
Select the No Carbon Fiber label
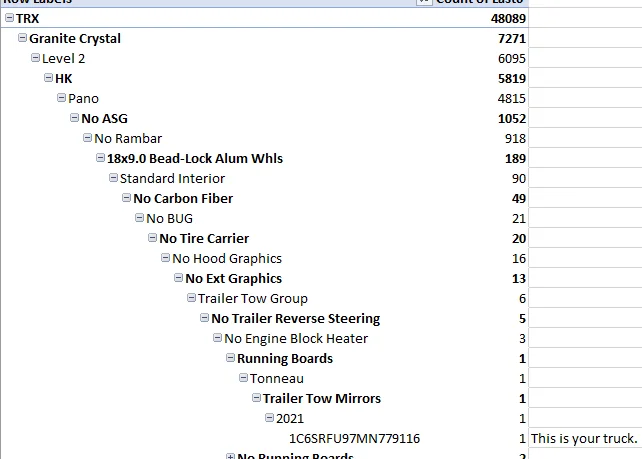[x=183, y=199]
